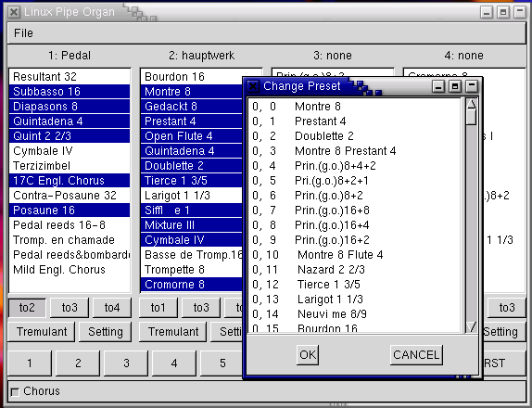
Task: Select preset 'Prin.(g.o.)16+2'
Action: click(355, 240)
